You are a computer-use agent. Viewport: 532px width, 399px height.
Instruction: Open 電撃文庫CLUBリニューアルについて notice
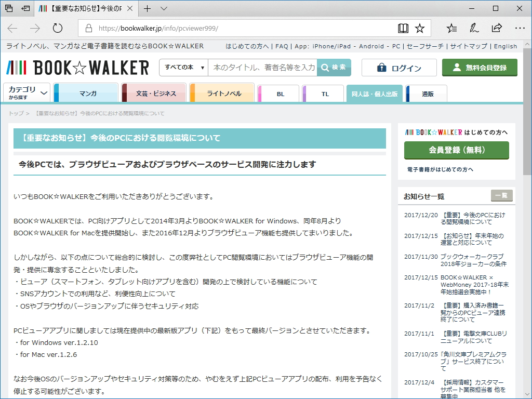[474, 337]
